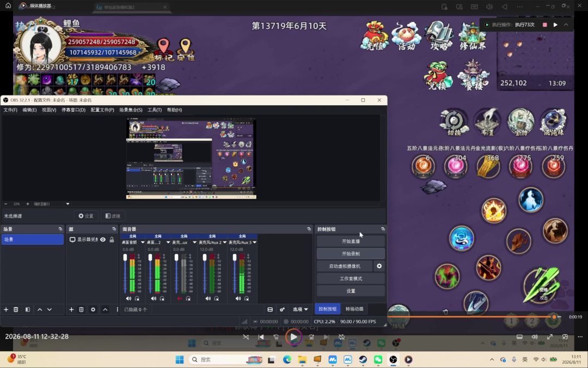The image size is (588, 368).
Task: Unmute the red muted 麦克...ux channel
Action: click(180, 299)
